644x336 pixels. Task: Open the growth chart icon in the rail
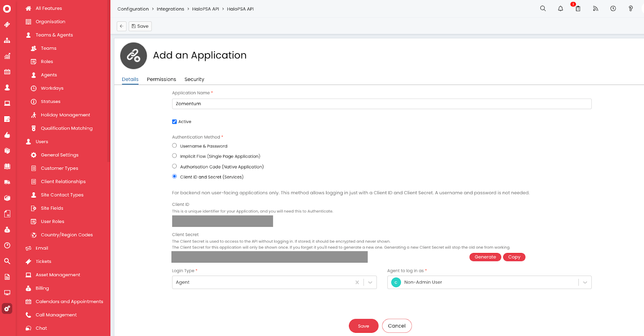7,56
